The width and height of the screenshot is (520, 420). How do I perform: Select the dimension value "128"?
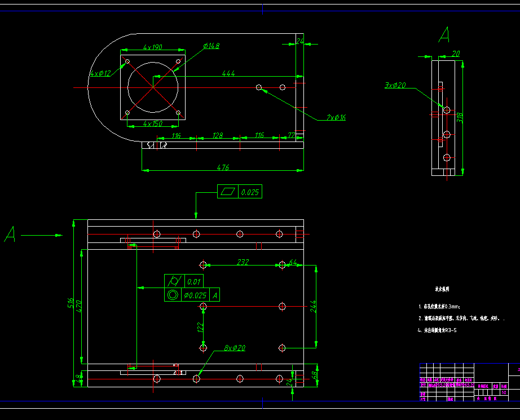coord(218,135)
